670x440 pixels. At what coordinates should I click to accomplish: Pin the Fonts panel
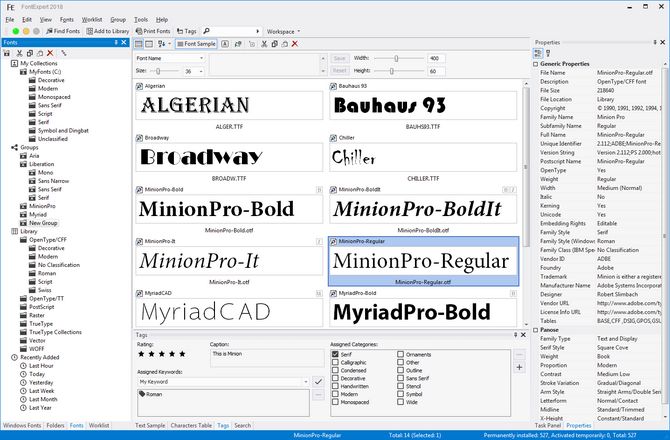coord(116,42)
